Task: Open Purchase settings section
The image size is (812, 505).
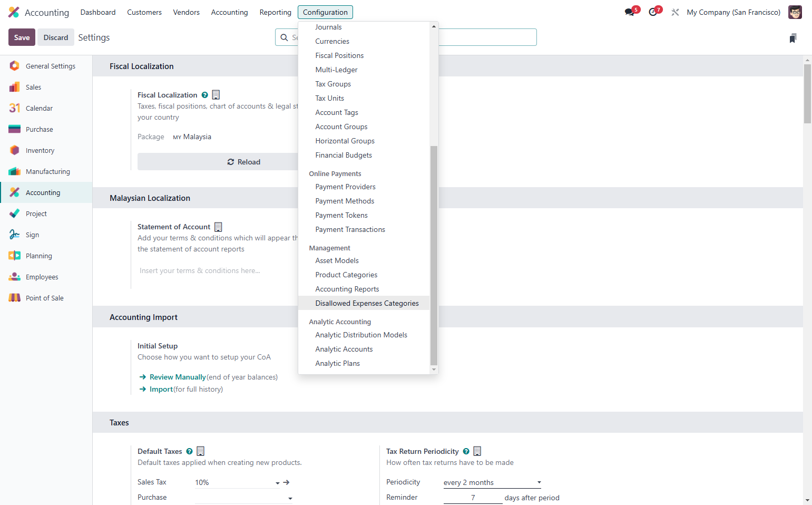Action: click(x=46, y=129)
